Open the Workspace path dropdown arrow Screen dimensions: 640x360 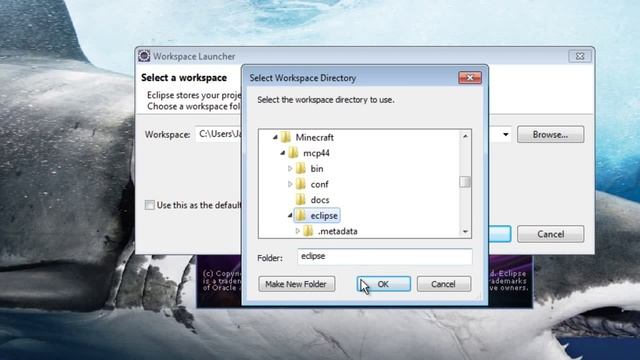click(505, 134)
